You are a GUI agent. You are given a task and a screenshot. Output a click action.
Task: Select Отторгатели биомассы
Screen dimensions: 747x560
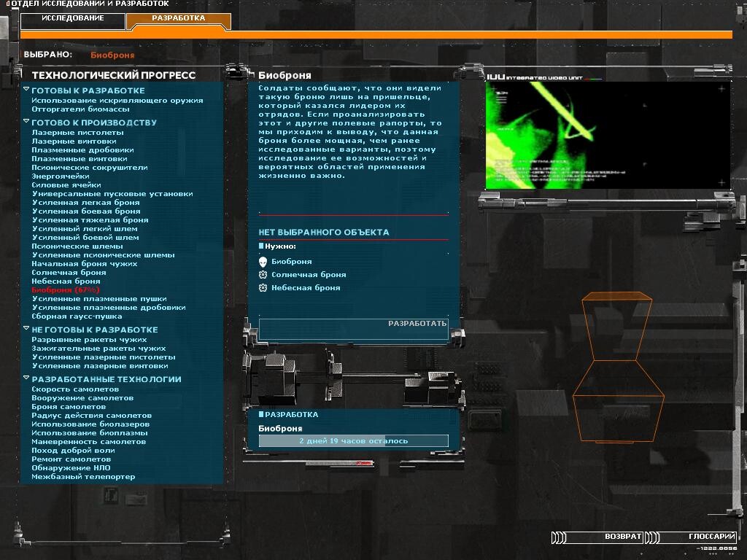80,109
